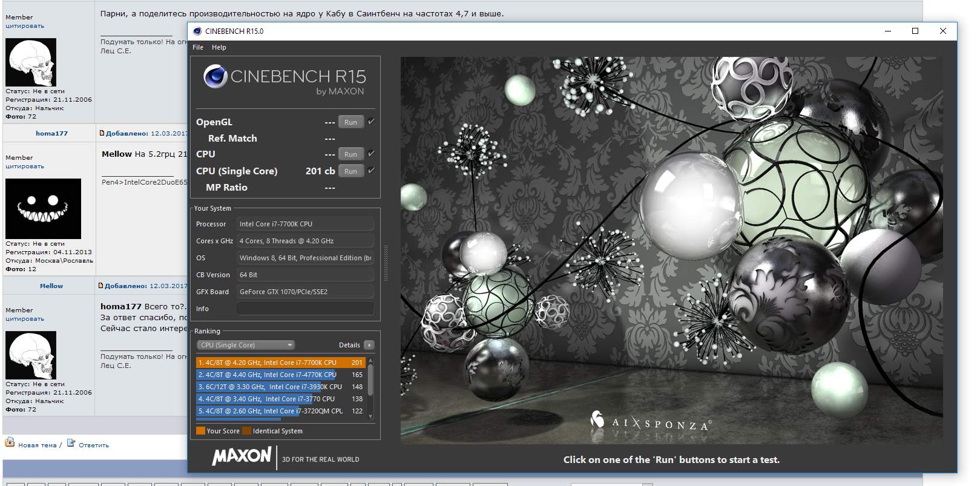Run the CPU benchmark test
980x486 pixels.
(351, 154)
